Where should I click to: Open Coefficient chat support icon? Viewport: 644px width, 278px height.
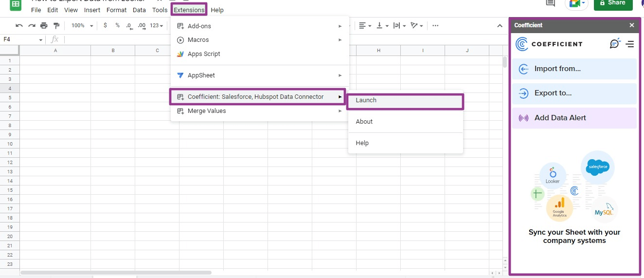(x=615, y=43)
